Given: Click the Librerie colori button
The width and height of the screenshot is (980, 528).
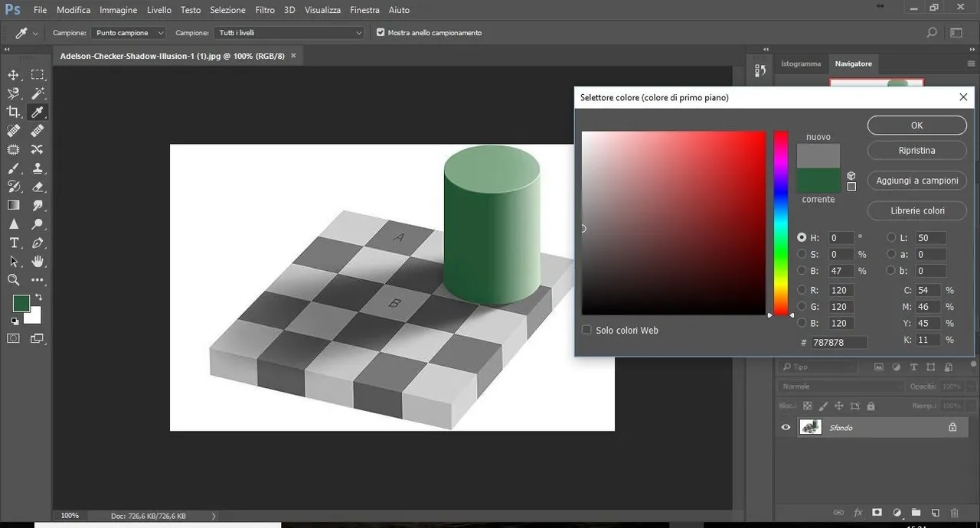Looking at the screenshot, I should (916, 210).
